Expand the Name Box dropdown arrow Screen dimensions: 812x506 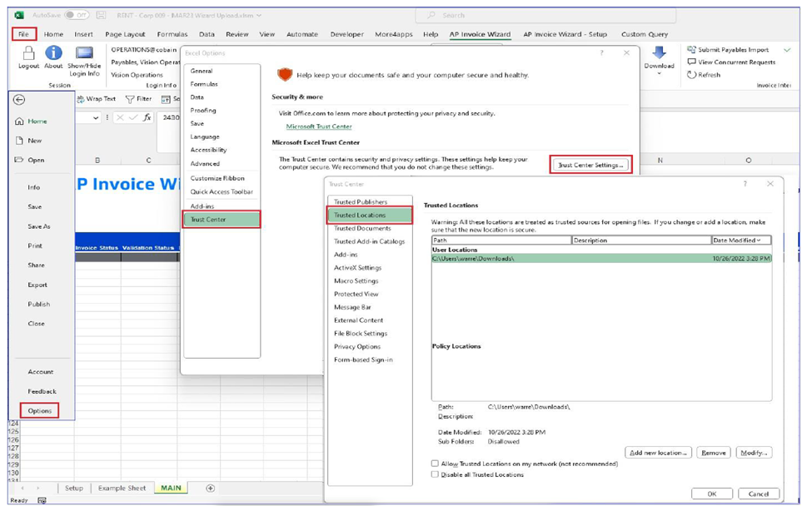96,118
